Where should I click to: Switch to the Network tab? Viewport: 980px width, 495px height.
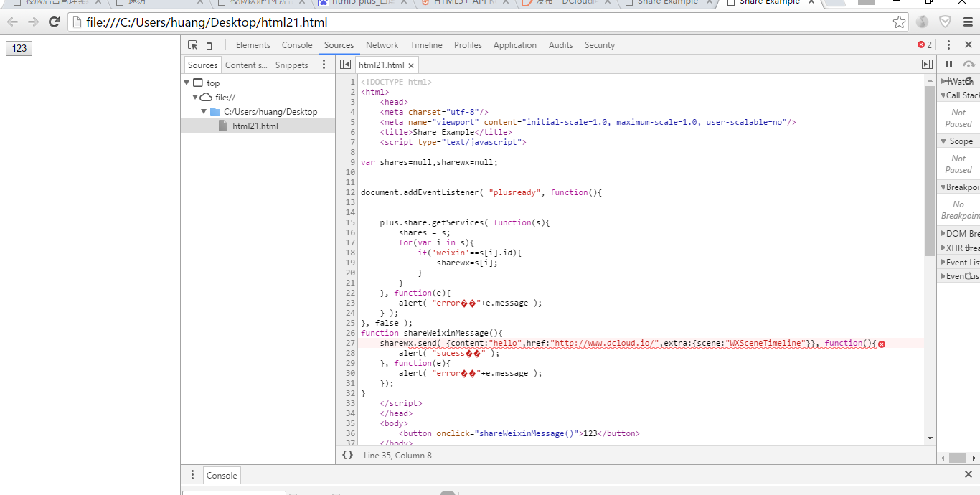pyautogui.click(x=382, y=45)
